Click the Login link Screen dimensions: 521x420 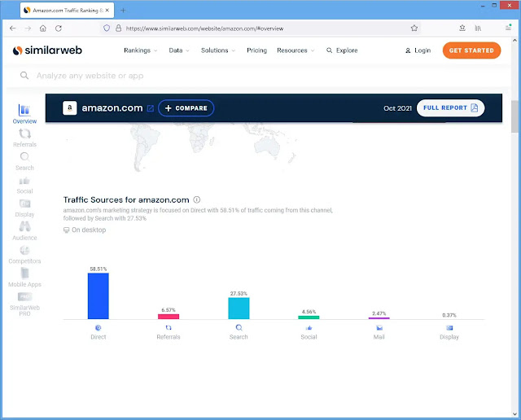coord(418,50)
